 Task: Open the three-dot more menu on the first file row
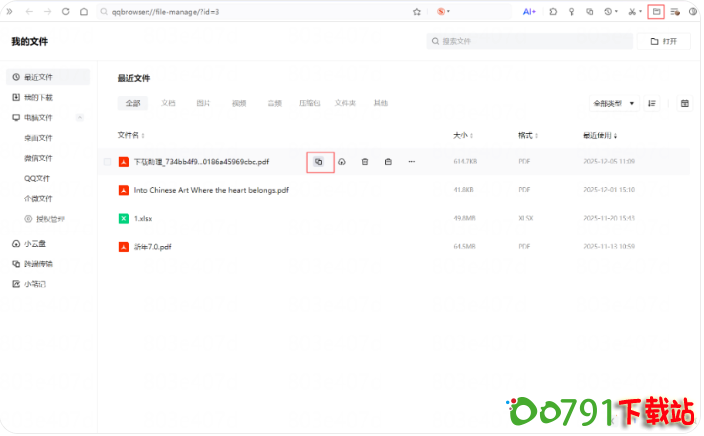pos(411,161)
